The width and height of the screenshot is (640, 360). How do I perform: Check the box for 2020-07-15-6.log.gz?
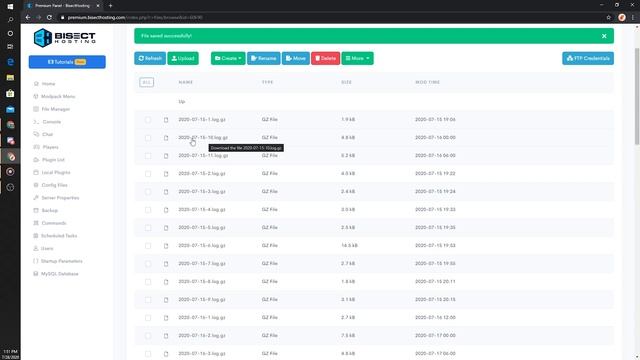[x=148, y=245]
